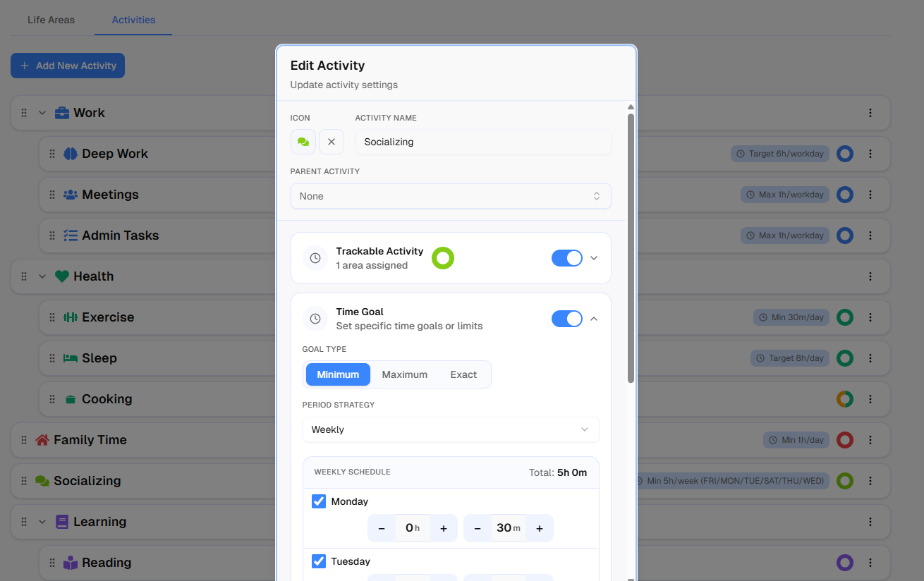The image size is (924, 581).
Task: Clear the activity icon with X button
Action: [x=332, y=142]
